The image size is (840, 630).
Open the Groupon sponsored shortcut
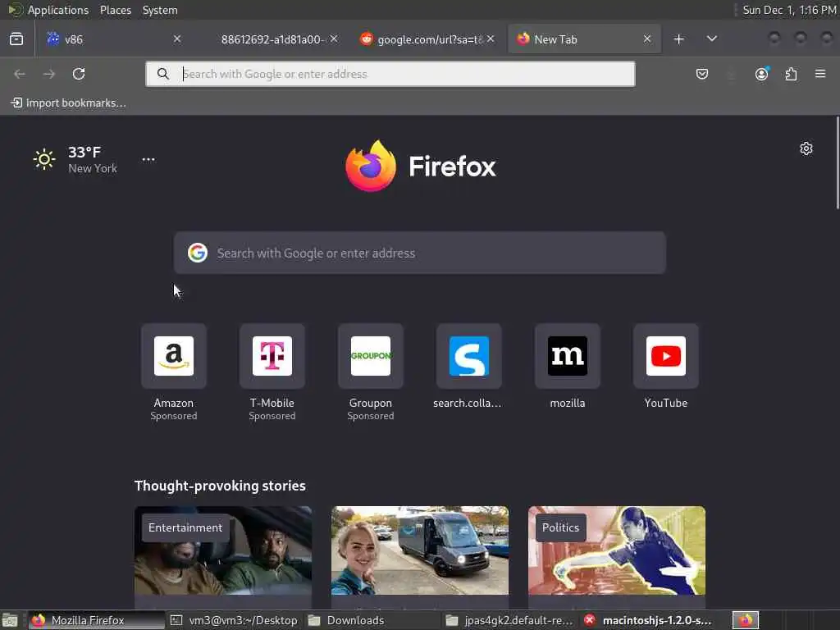click(371, 372)
